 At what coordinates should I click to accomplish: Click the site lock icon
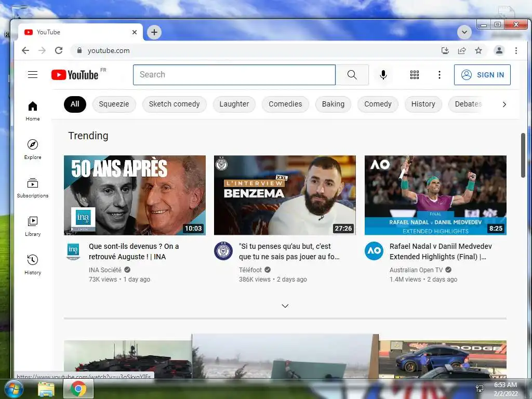pyautogui.click(x=79, y=50)
